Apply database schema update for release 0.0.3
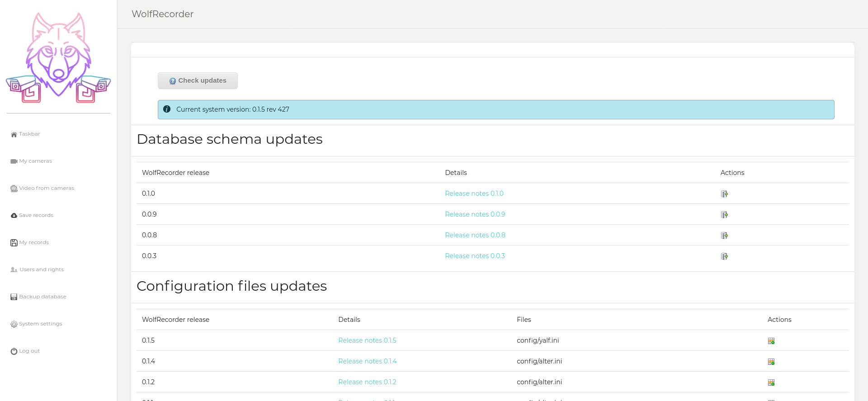 point(724,256)
